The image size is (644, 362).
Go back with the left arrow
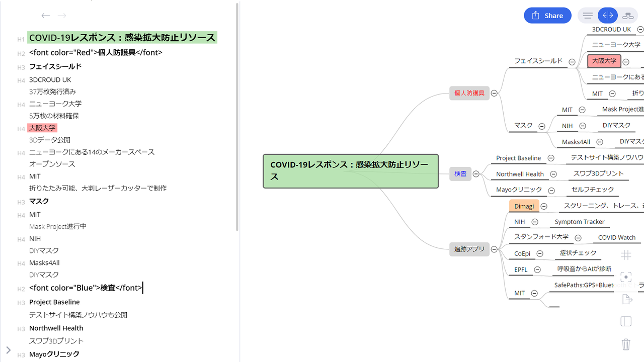[x=46, y=16]
